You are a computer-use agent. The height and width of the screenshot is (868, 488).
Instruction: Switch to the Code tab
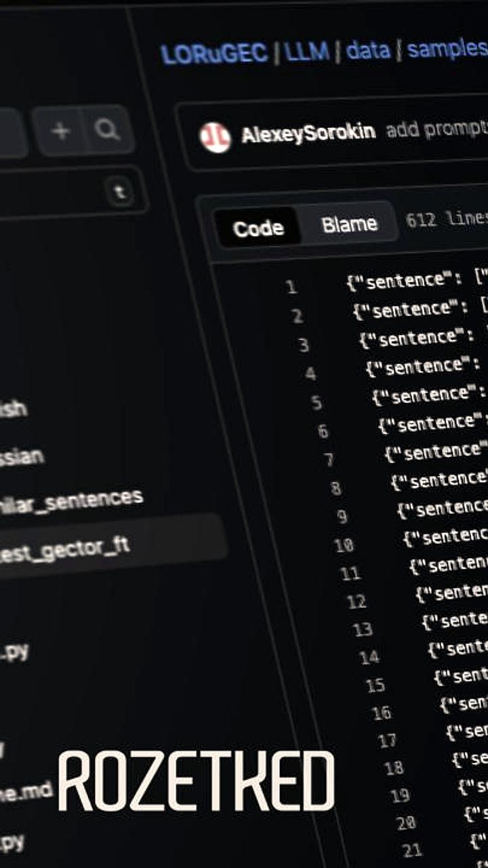258,228
